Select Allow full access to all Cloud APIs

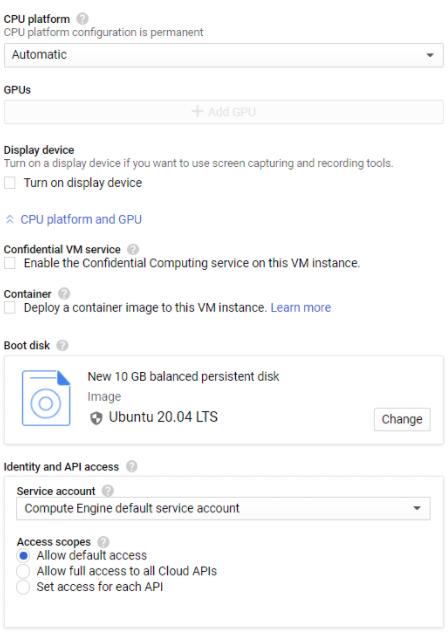pyautogui.click(x=23, y=571)
